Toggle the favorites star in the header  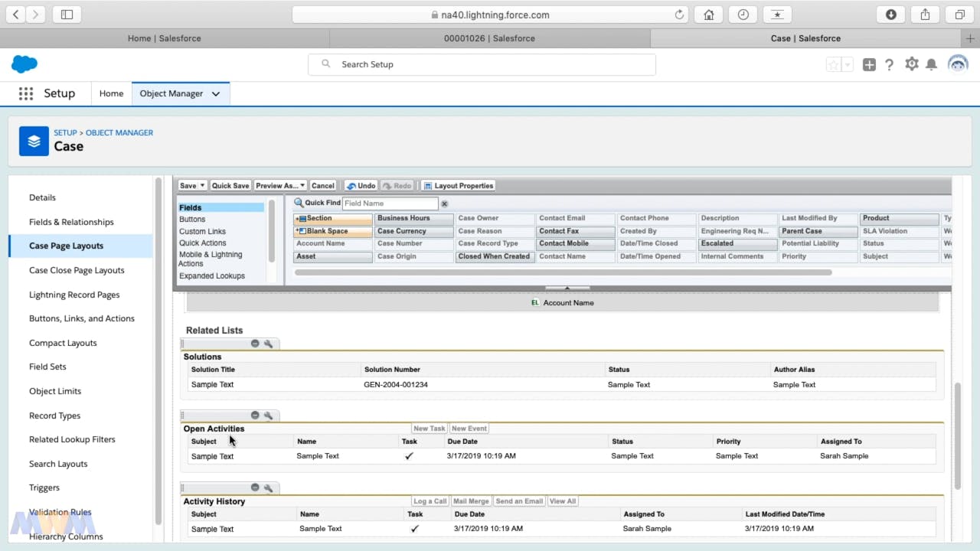click(x=832, y=64)
